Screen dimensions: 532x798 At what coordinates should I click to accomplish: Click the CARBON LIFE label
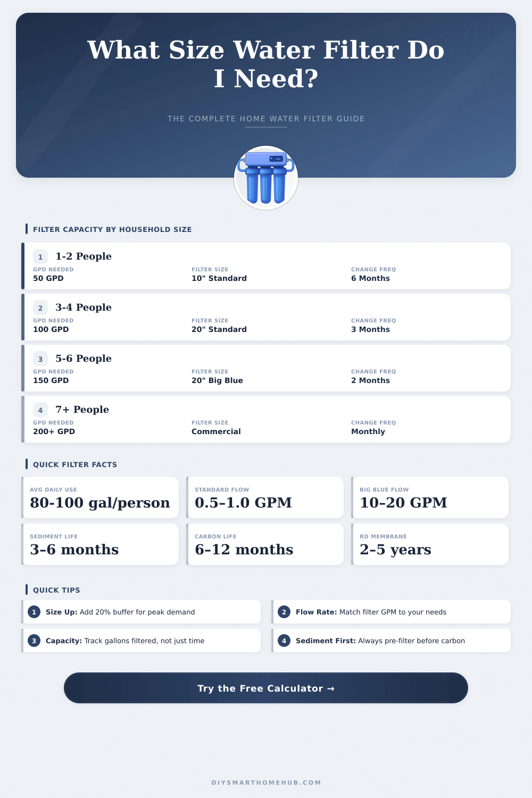pos(215,536)
